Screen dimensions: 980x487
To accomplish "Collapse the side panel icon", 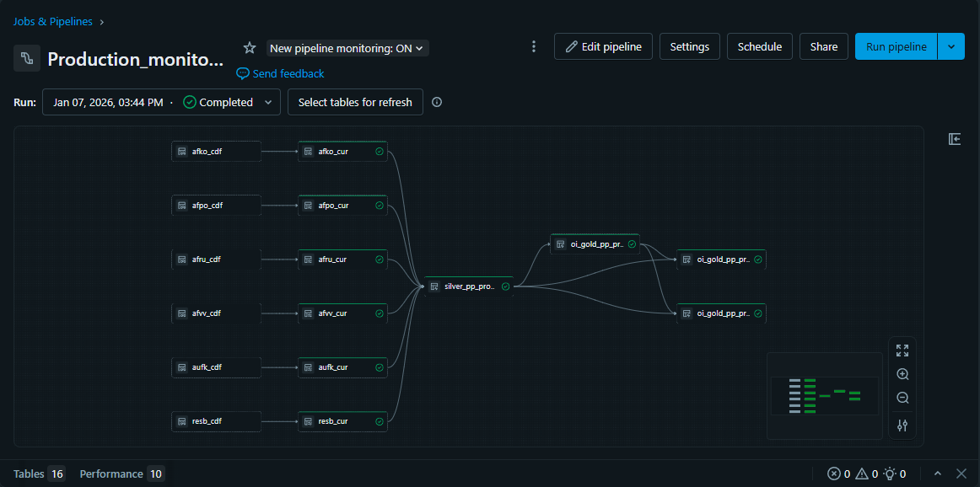I will pyautogui.click(x=955, y=139).
